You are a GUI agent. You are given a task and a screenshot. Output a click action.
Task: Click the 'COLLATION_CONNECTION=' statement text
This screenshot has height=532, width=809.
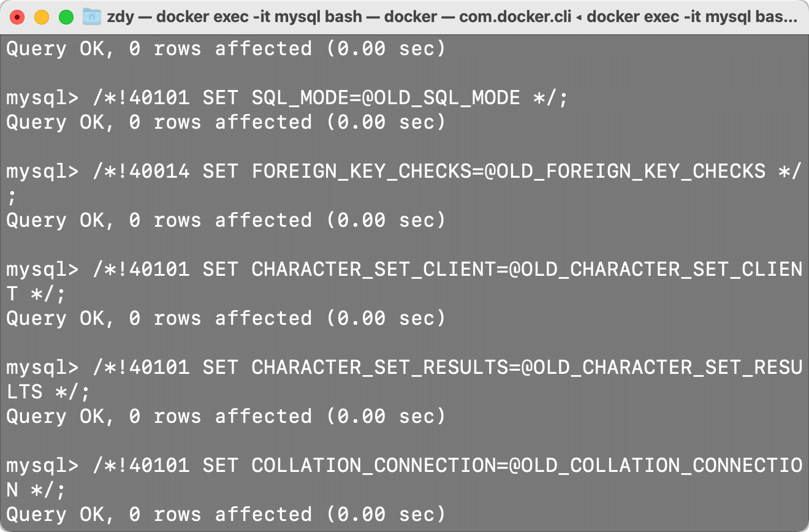380,465
